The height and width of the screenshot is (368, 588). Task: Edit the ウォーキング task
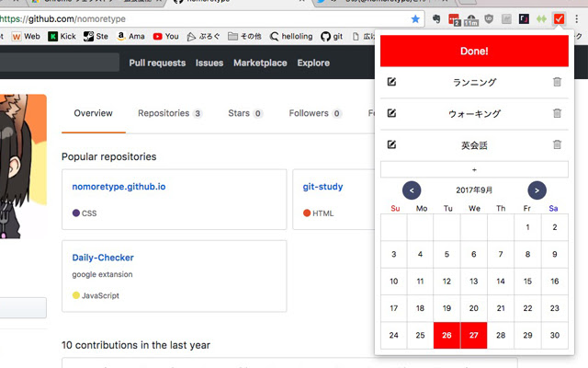tap(391, 113)
